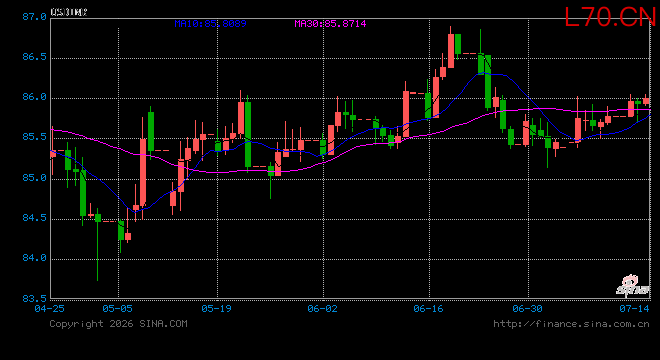Click the 87.0 price axis label
The image size is (660, 360).
pos(34,17)
